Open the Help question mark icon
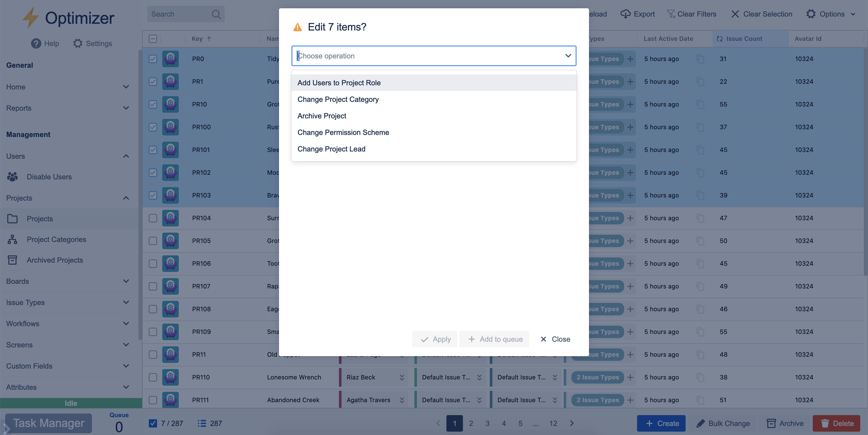Screen dimensions: 868x435 point(36,43)
